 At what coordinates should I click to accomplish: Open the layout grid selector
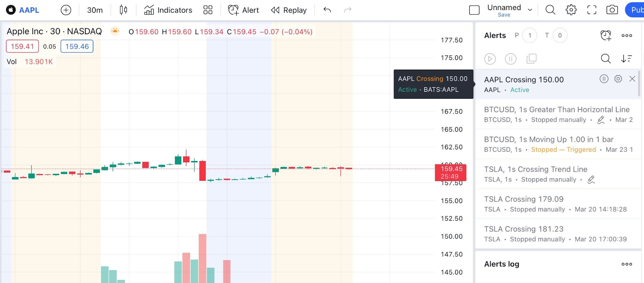tap(208, 10)
